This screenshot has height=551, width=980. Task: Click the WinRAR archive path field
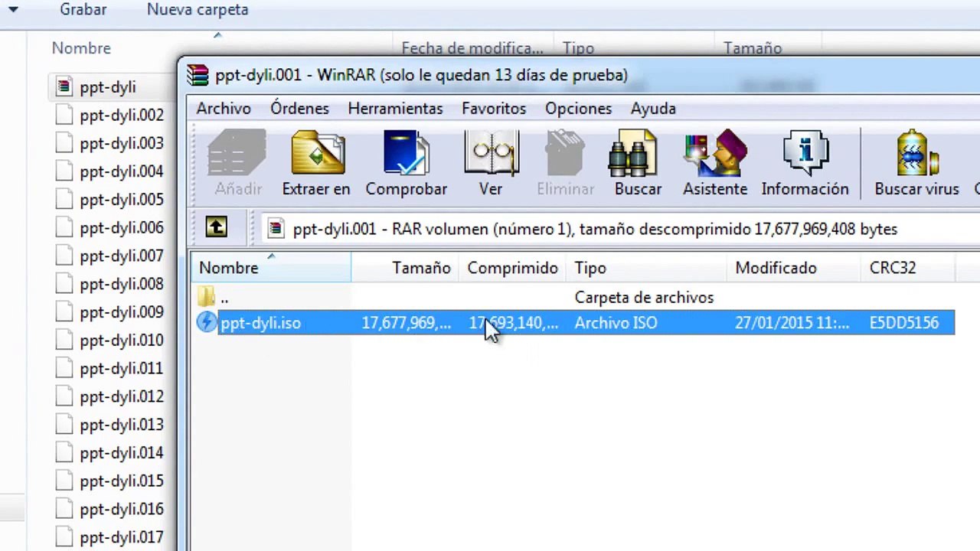click(621, 229)
